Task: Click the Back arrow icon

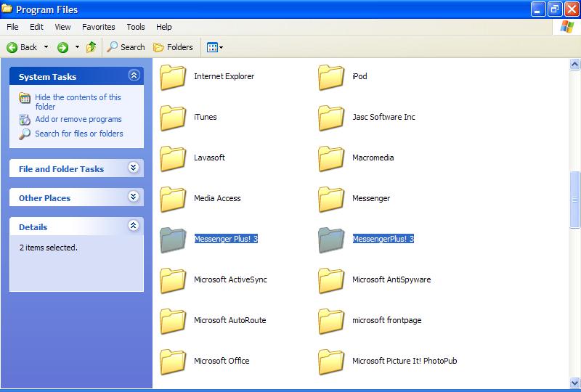Action: pyautogui.click(x=12, y=47)
